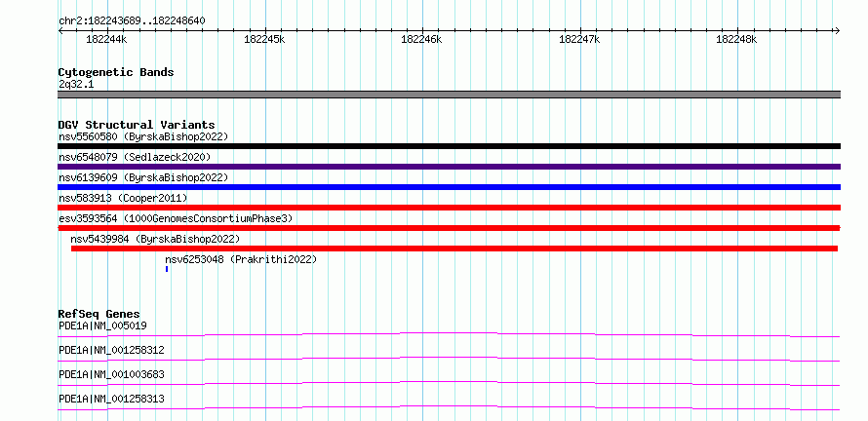The height and width of the screenshot is (421, 868).
Task: Select the red nsv583913 variant bar
Action: pos(449,208)
